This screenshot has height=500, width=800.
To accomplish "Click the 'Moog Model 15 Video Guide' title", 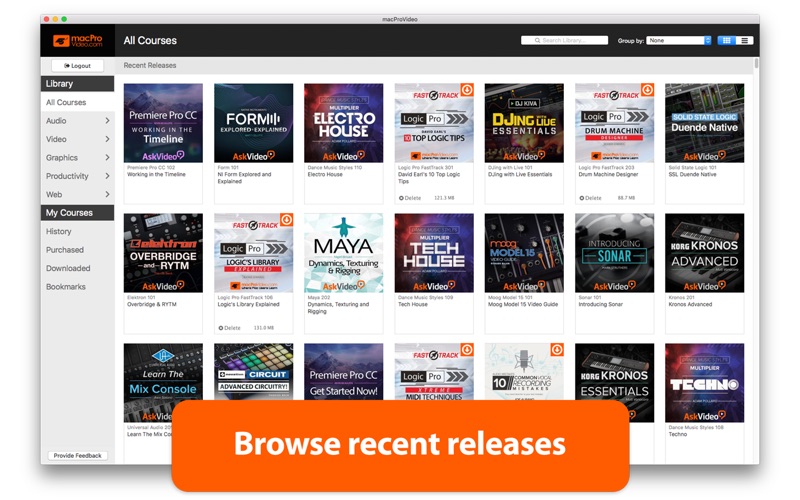I will point(523,304).
